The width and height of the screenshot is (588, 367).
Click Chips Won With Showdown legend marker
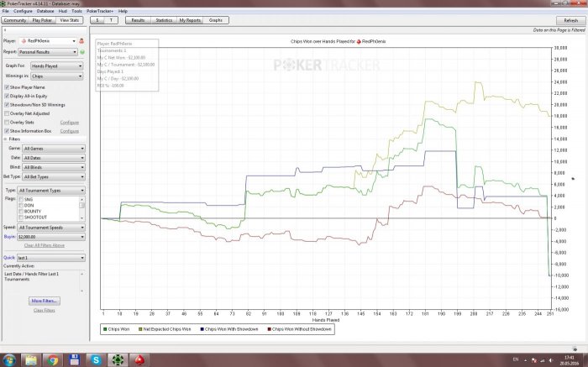[x=202, y=329]
